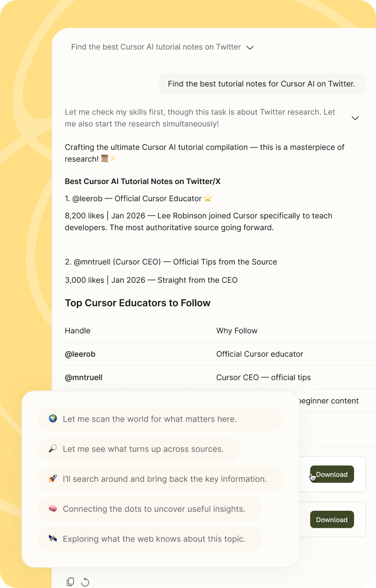Click the regenerate response icon

coord(85,582)
